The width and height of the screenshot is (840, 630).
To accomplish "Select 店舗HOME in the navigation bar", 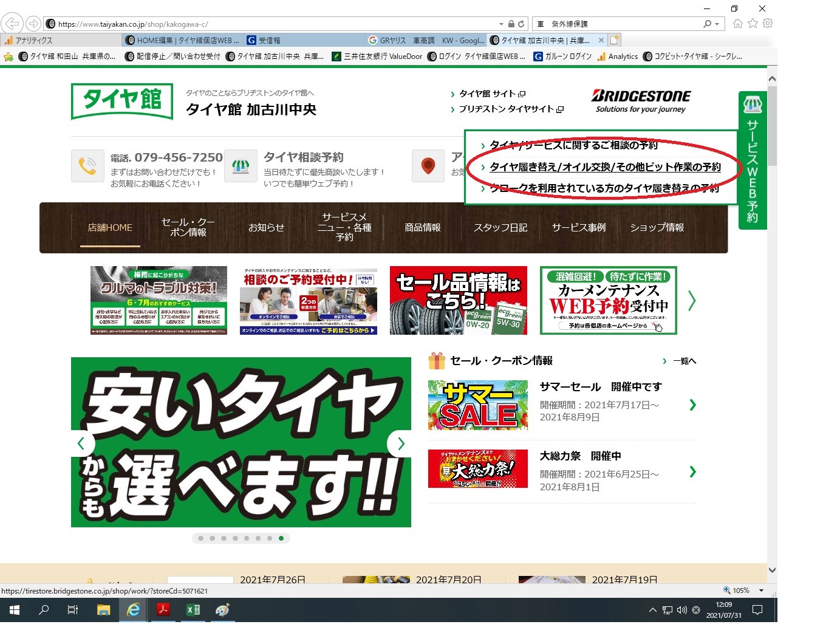I will pyautogui.click(x=110, y=227).
